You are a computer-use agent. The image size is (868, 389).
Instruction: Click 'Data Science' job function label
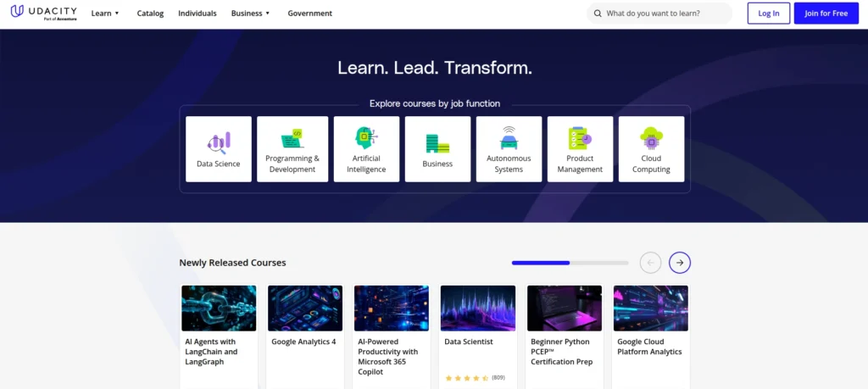point(219,164)
